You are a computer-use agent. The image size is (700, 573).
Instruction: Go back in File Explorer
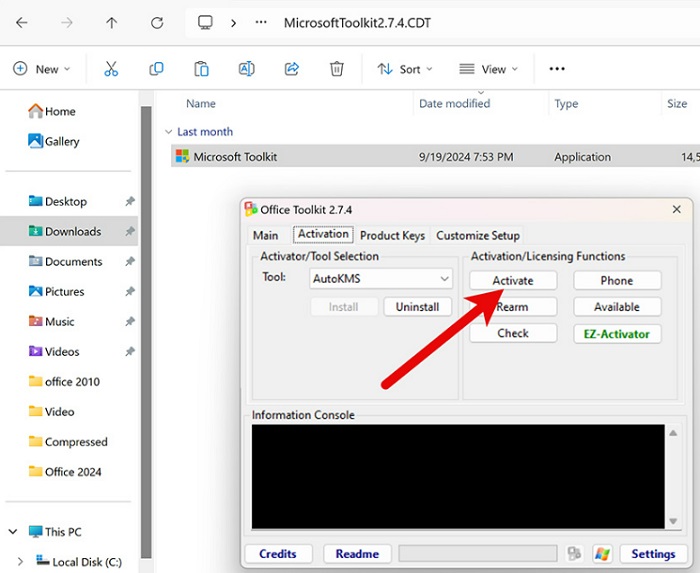(x=21, y=23)
